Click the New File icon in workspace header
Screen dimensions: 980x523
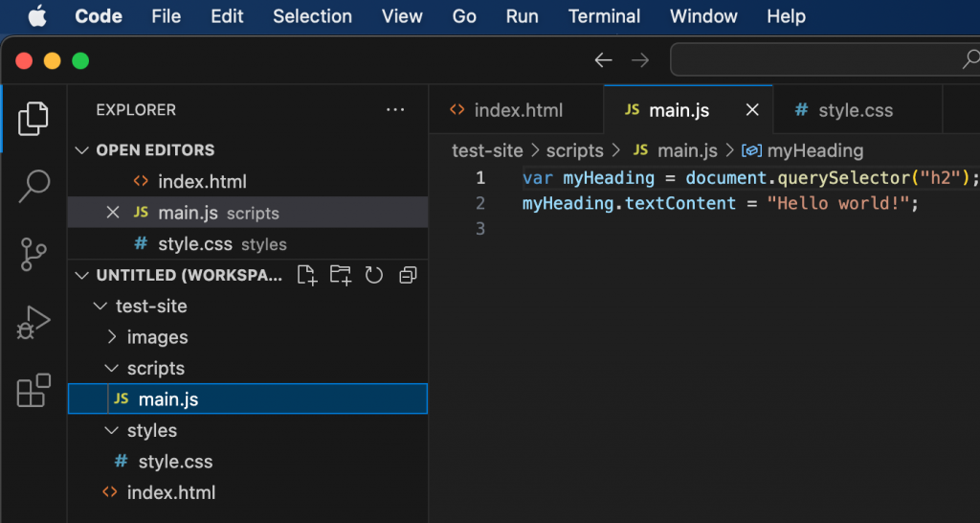pyautogui.click(x=306, y=276)
